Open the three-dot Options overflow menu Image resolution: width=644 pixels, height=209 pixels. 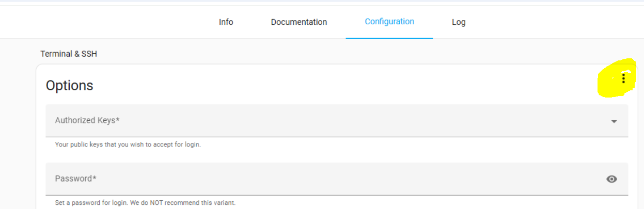(623, 78)
